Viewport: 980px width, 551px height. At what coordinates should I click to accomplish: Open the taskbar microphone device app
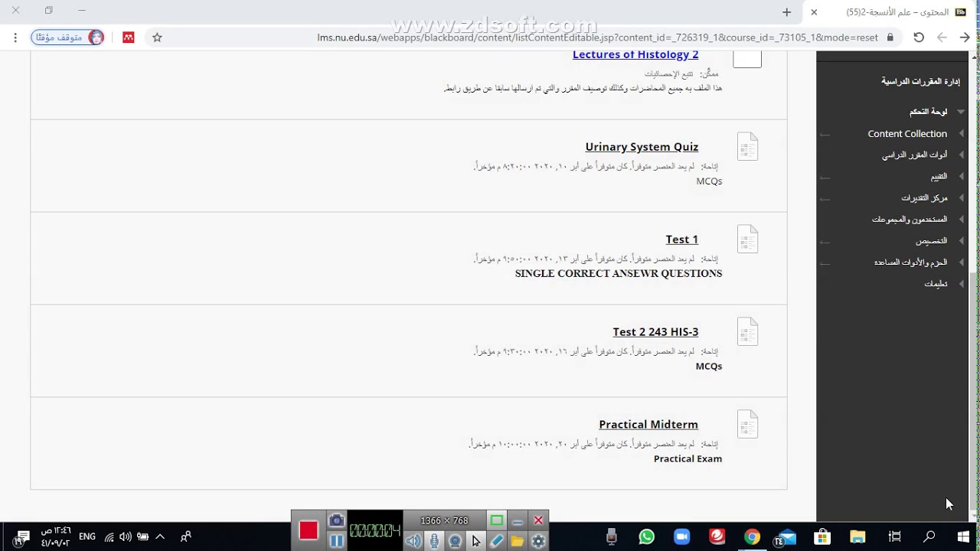(x=611, y=537)
